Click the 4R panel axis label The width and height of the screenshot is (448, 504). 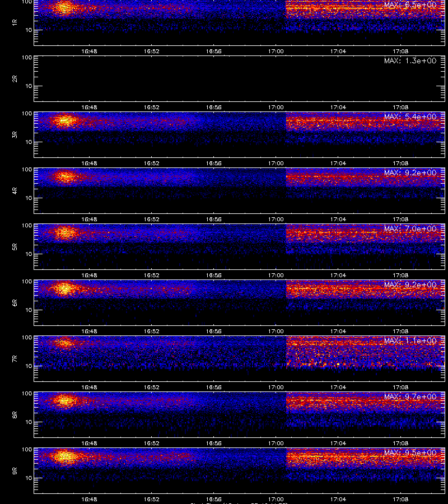[x=15, y=190]
